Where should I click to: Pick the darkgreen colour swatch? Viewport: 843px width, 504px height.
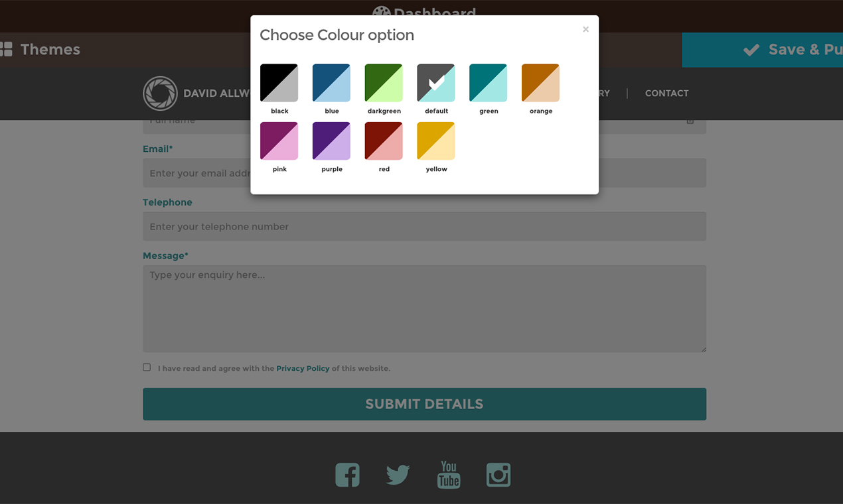click(x=384, y=83)
